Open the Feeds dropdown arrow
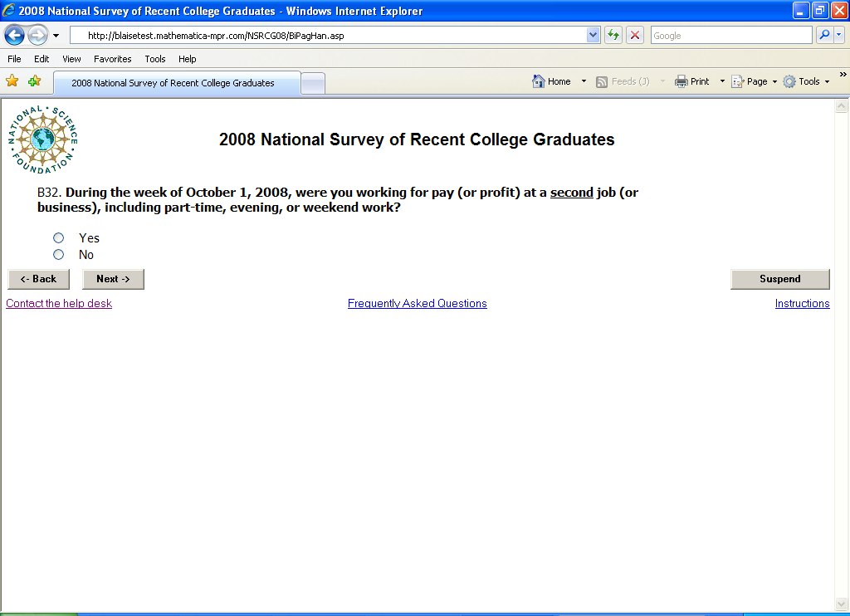Image resolution: width=850 pixels, height=616 pixels. [662, 81]
